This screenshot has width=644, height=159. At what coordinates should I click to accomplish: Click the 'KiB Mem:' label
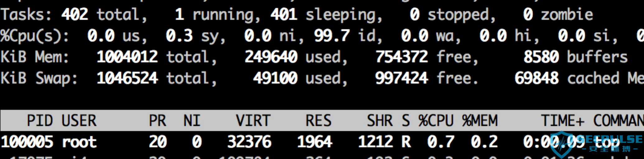pyautogui.click(x=35, y=57)
